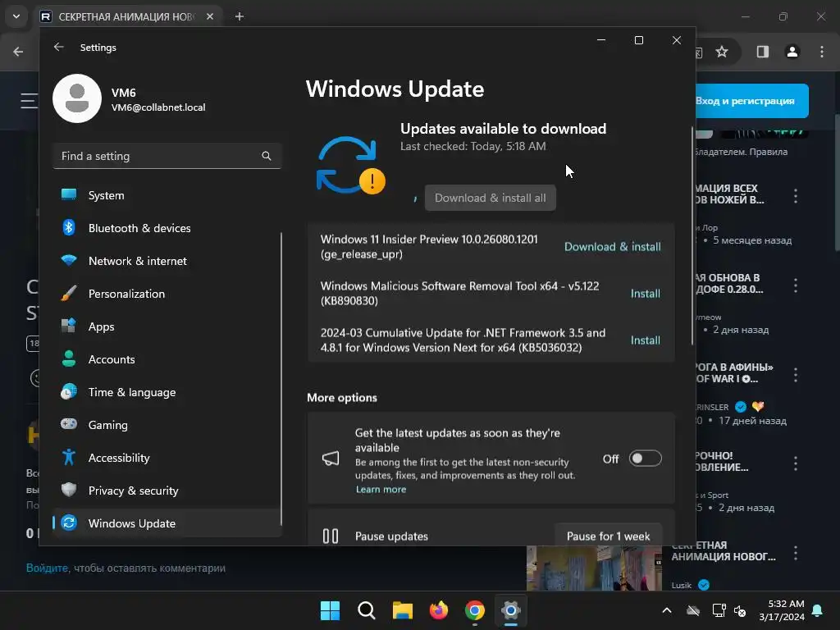
Task: Click the Wi-Fi network icon in sidebar
Action: [x=69, y=260]
